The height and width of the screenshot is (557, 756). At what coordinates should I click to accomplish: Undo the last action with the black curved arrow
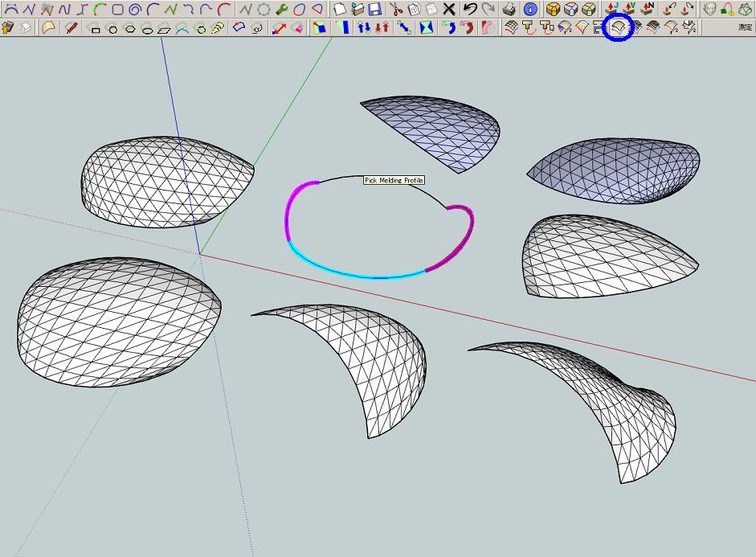470,9
